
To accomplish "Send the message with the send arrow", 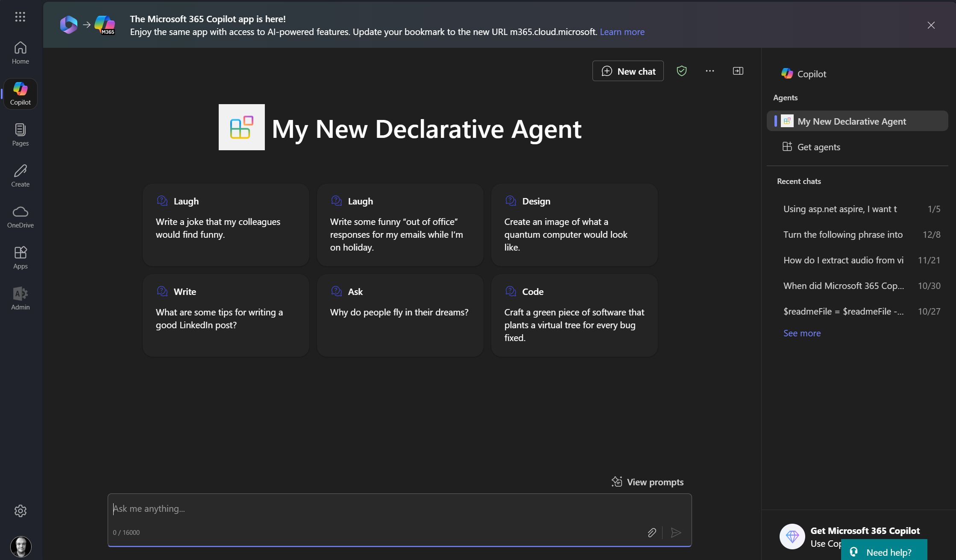I will coord(676,532).
